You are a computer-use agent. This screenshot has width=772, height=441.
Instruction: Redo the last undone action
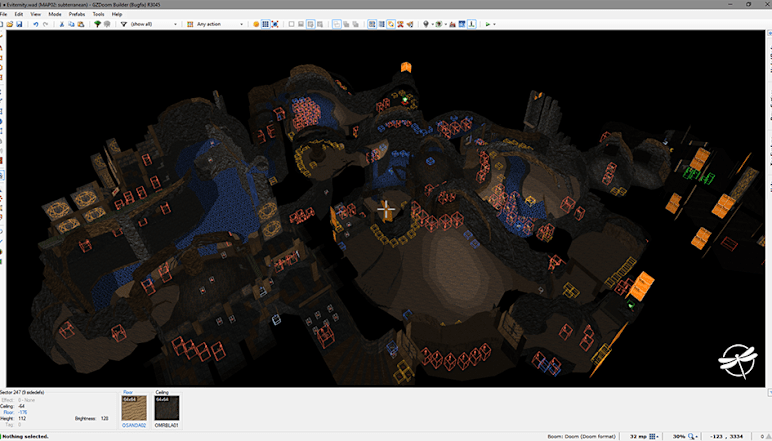45,24
